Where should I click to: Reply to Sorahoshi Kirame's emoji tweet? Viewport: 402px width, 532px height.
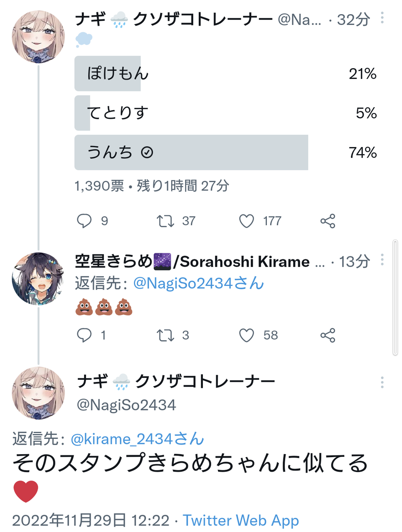pos(84,335)
